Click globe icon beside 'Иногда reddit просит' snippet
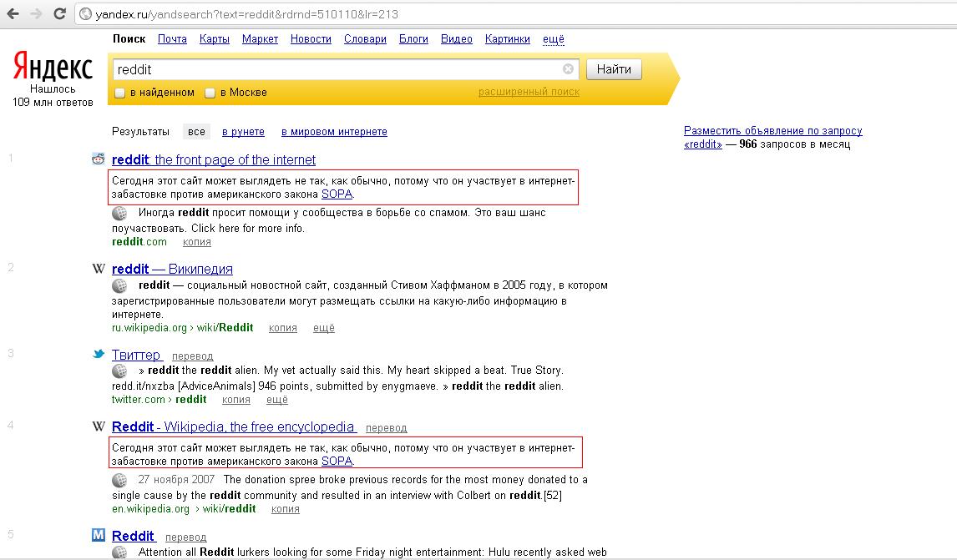This screenshot has height=560, width=957. (x=119, y=213)
